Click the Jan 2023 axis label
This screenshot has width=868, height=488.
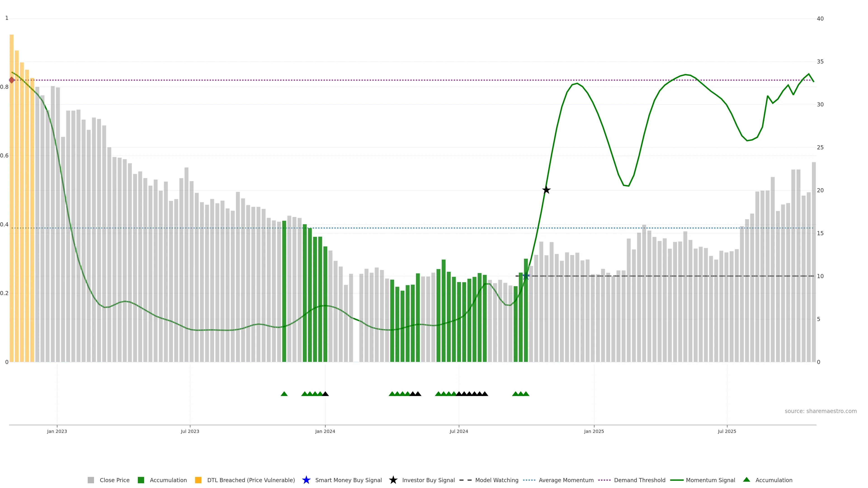coord(57,432)
